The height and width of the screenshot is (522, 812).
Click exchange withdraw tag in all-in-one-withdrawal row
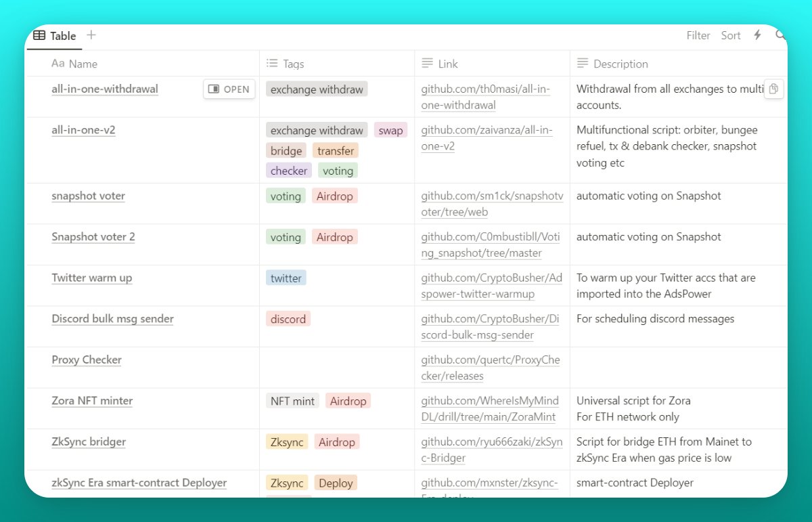point(317,89)
